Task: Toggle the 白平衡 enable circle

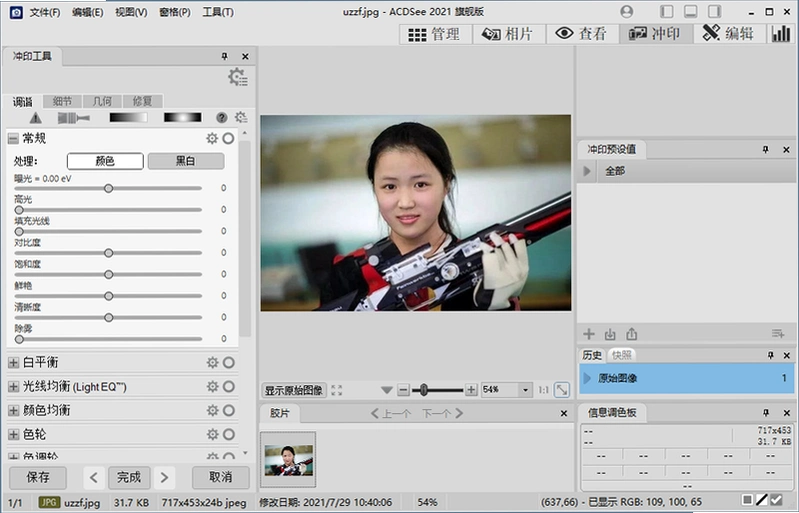Action: pos(229,363)
